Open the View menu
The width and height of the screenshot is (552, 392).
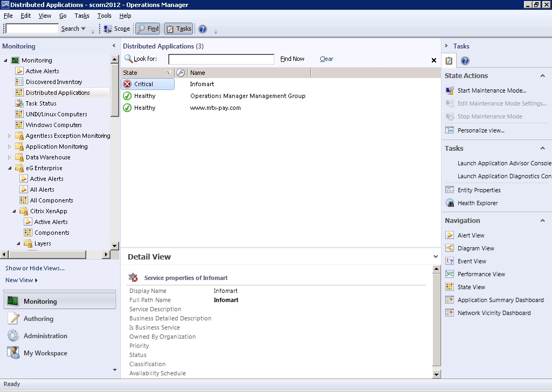tap(45, 16)
